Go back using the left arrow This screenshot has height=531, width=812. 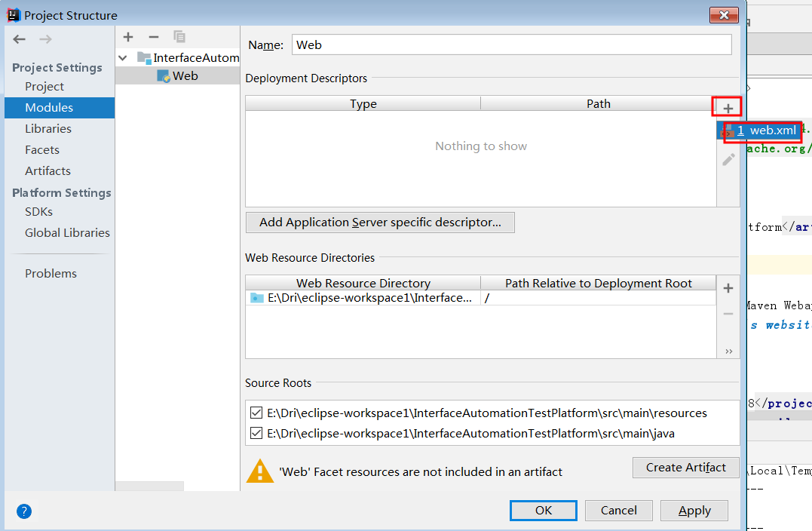point(19,39)
